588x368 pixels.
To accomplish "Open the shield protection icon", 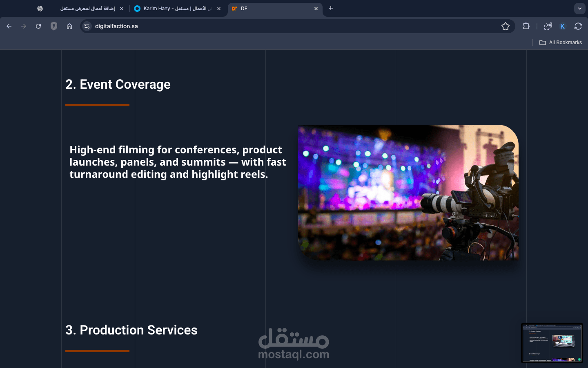I will 54,26.
